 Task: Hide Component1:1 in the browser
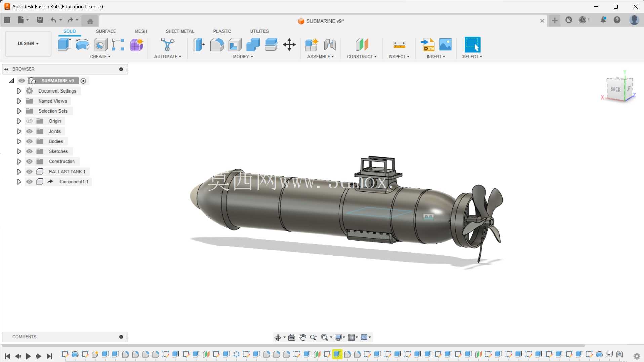click(x=29, y=182)
